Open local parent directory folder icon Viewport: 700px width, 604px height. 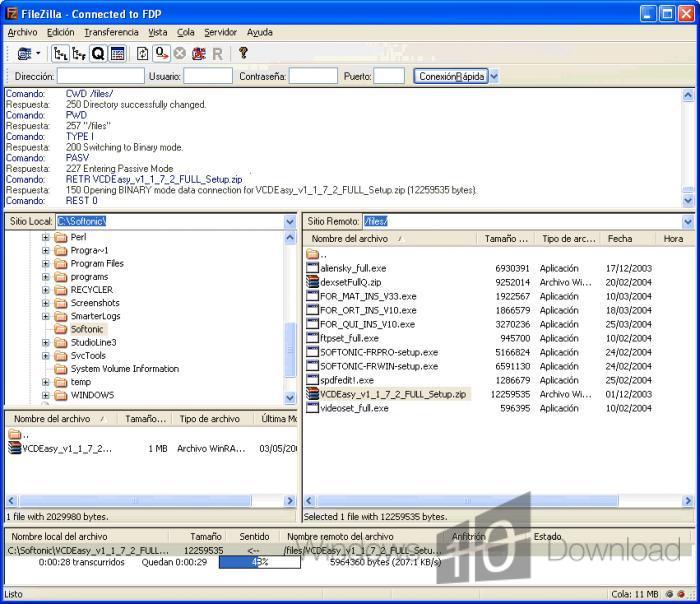point(15,434)
